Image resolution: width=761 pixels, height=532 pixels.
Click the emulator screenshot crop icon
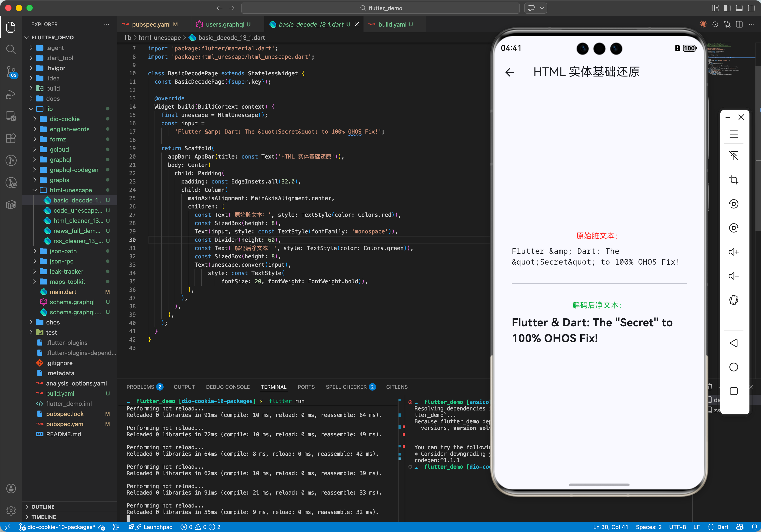click(x=734, y=180)
